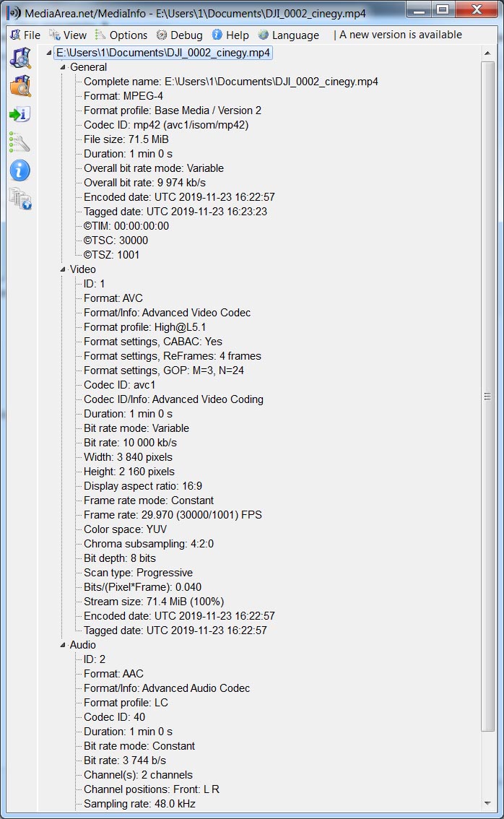Select '©TSC: 30000' row
Viewport: 504px width, 819px height.
(116, 240)
